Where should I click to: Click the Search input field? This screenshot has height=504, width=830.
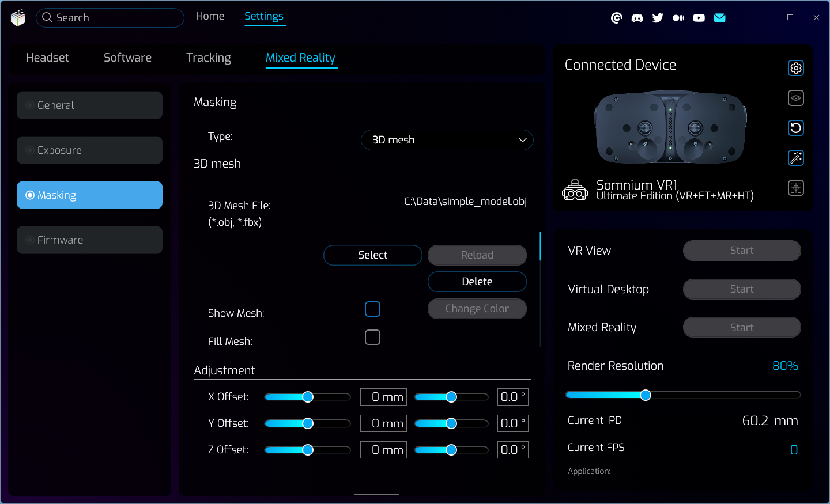pos(115,18)
